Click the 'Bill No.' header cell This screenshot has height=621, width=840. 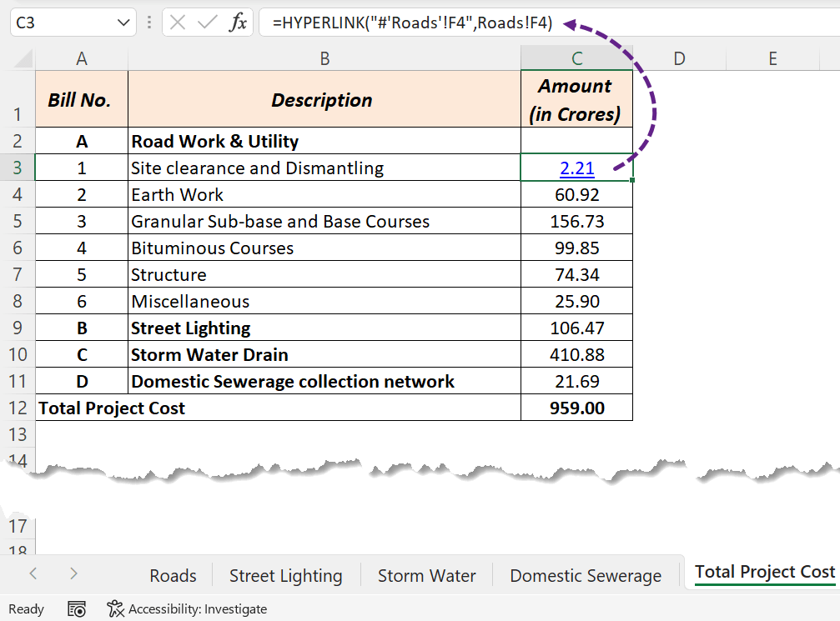point(82,99)
